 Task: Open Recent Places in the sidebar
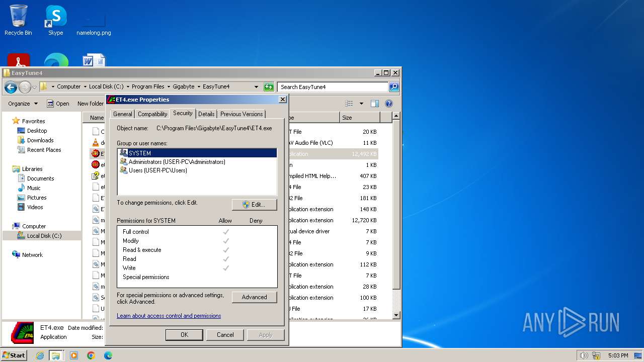[44, 150]
